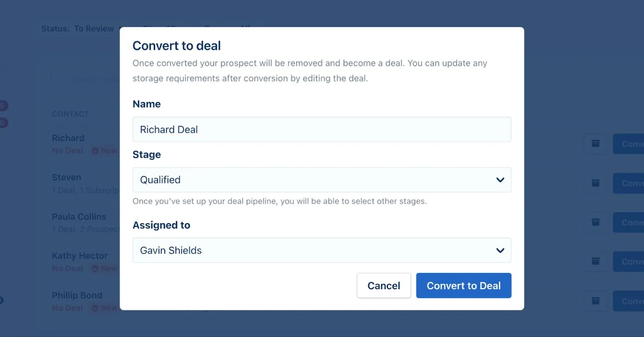Screen dimensions: 644x337
Task: Click the archive icon in Phillip Bond's row
Action: [x=595, y=301]
